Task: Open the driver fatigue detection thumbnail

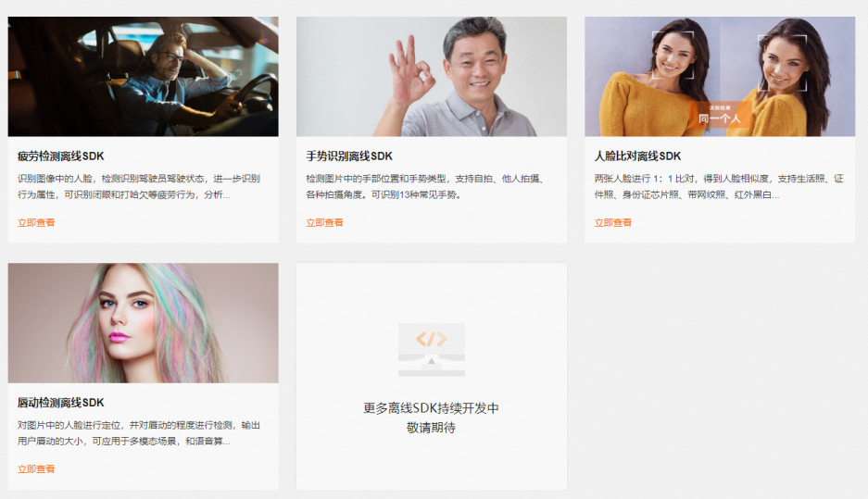Action: coord(143,76)
